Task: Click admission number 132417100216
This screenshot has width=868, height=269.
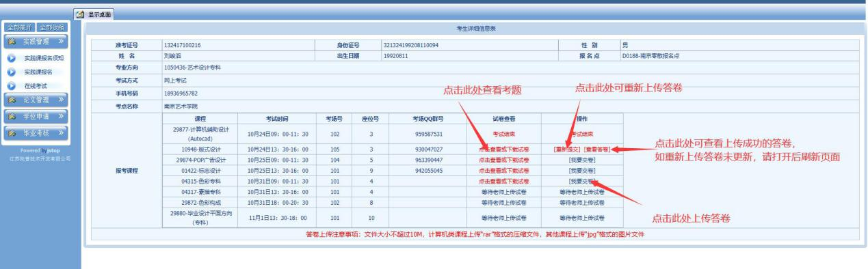Action: [182, 46]
